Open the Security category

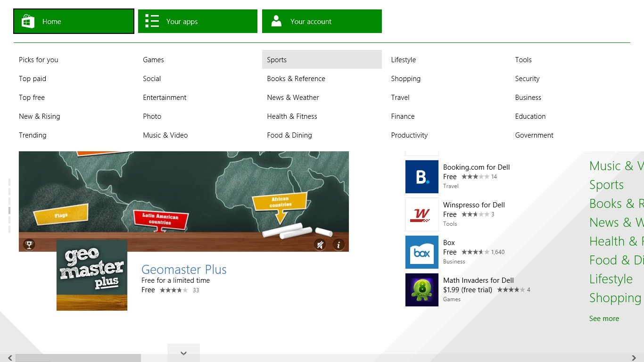528,79
